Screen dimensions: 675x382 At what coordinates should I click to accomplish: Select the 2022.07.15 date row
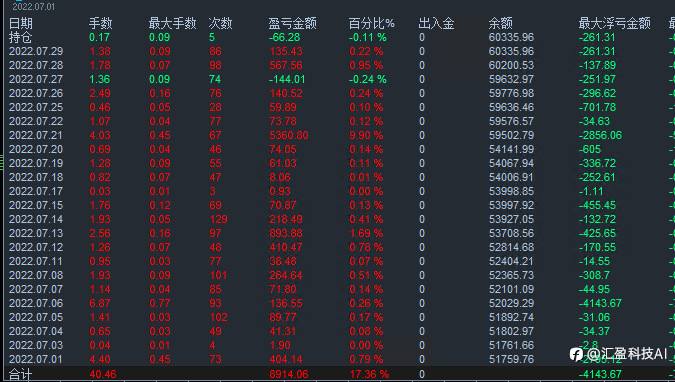tap(36, 205)
